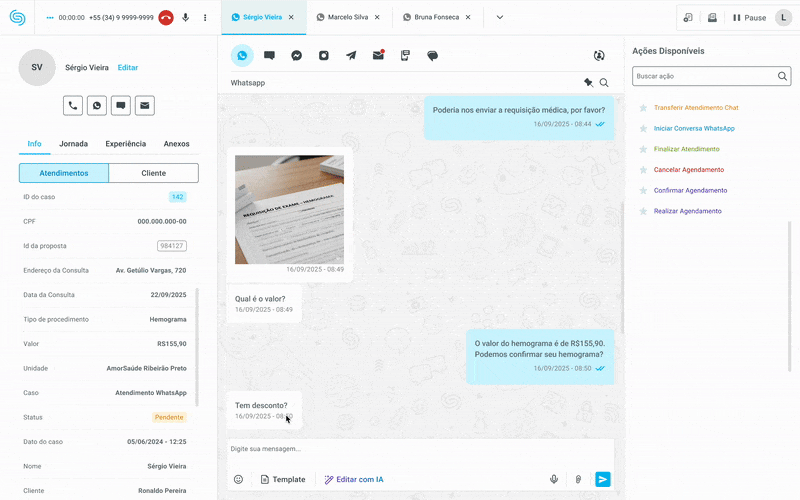
Task: Favorite Iniciar Conversa WhatsApp star
Action: (643, 129)
